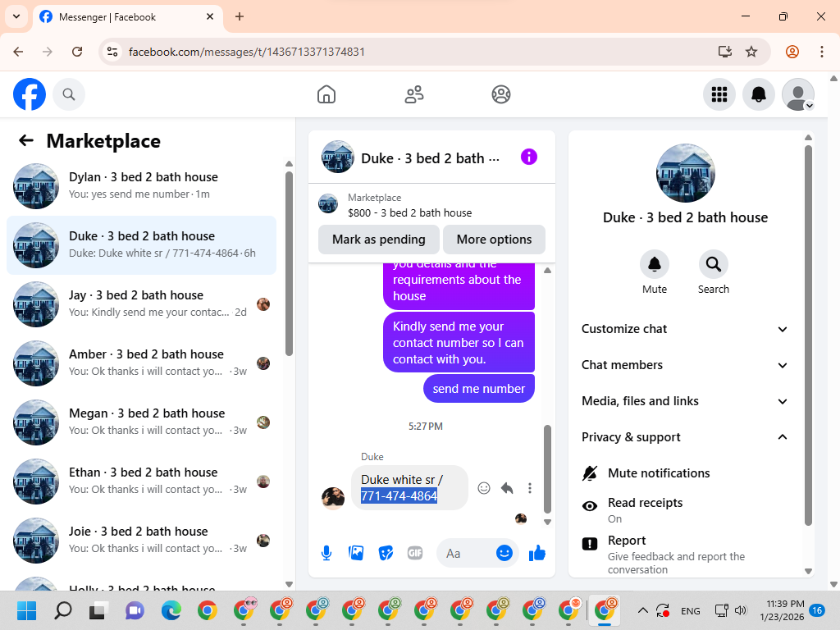Expand Media, files and links section
Screen dimensions: 840x630
click(x=685, y=401)
